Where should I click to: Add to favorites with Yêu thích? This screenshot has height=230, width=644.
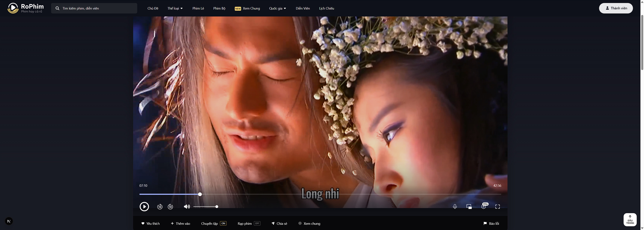coord(151,223)
